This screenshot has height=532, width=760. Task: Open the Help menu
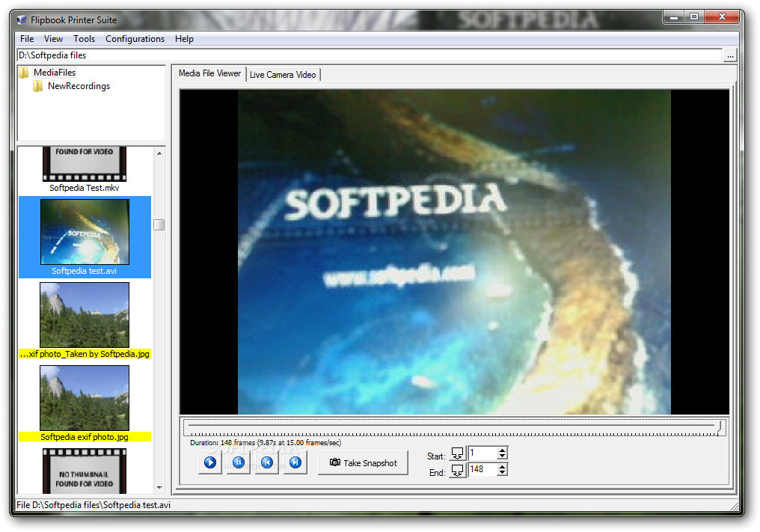pos(184,39)
